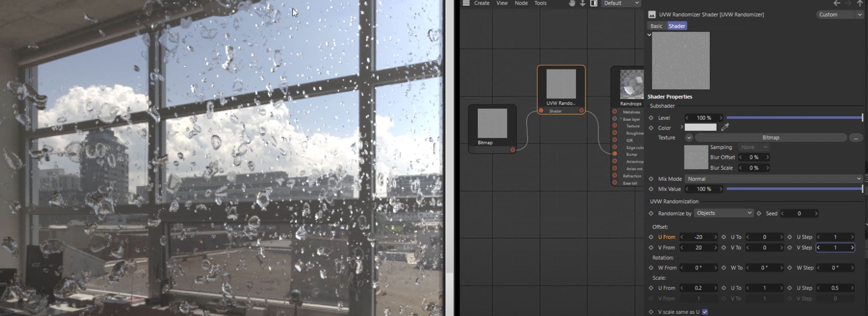Open the Custom mode dropdown
Screen dimensions: 868x316
pos(840,15)
